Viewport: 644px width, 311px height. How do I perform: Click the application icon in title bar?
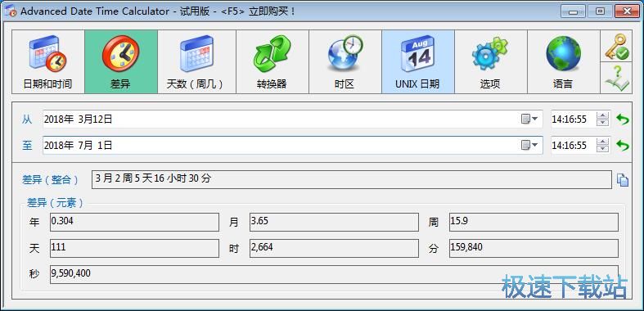point(11,11)
